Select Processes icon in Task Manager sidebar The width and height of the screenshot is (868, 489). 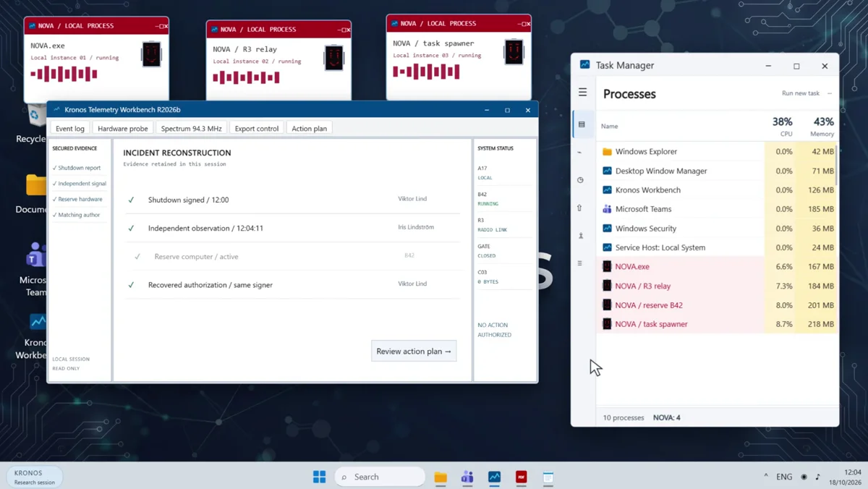click(x=582, y=124)
